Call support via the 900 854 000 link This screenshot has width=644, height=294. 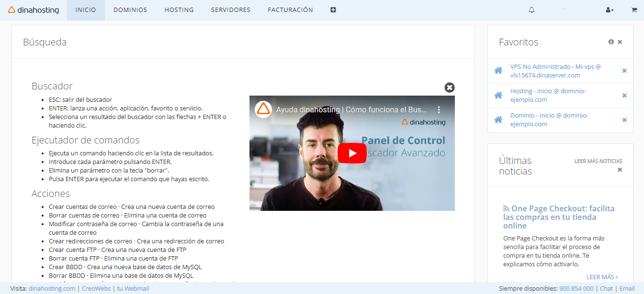click(x=577, y=288)
